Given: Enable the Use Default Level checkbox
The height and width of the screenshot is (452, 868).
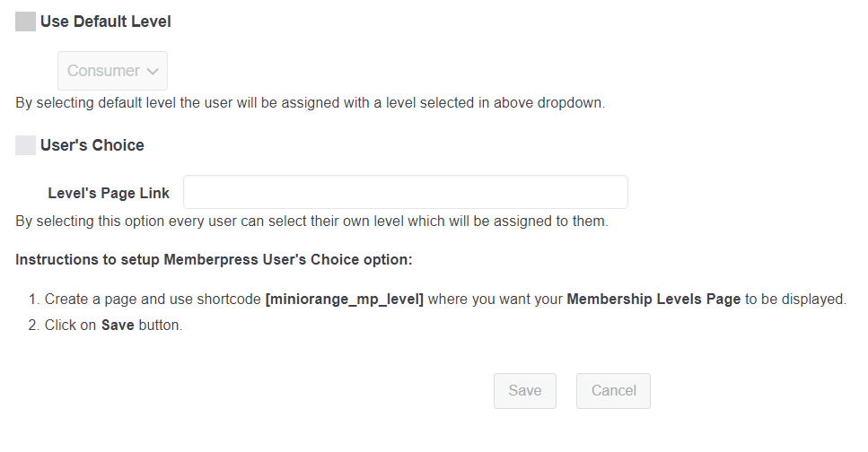Looking at the screenshot, I should (25, 22).
